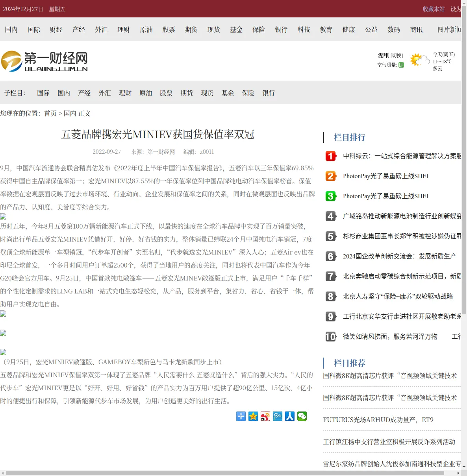
Task: Click the number 10 ranking badge
Action: [x=331, y=337]
